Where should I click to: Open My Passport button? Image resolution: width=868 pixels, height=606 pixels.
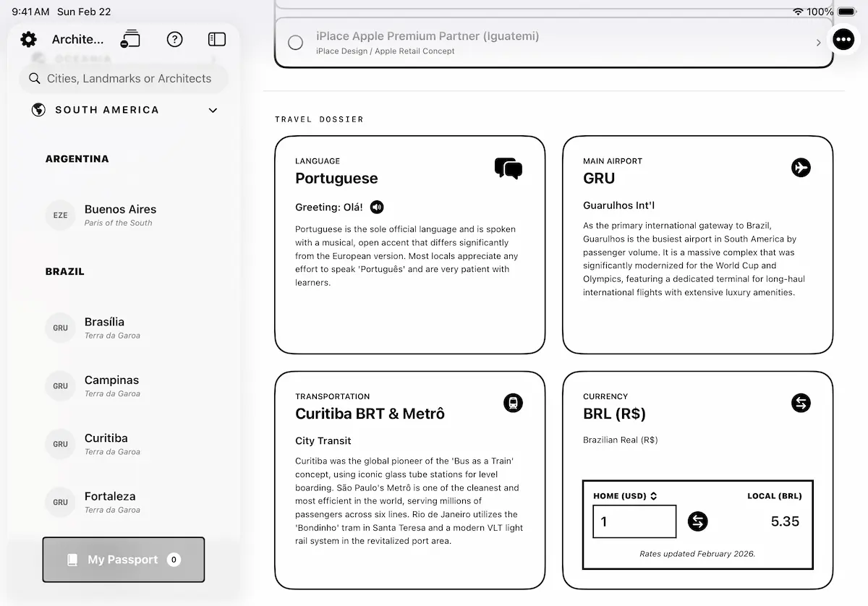point(124,560)
